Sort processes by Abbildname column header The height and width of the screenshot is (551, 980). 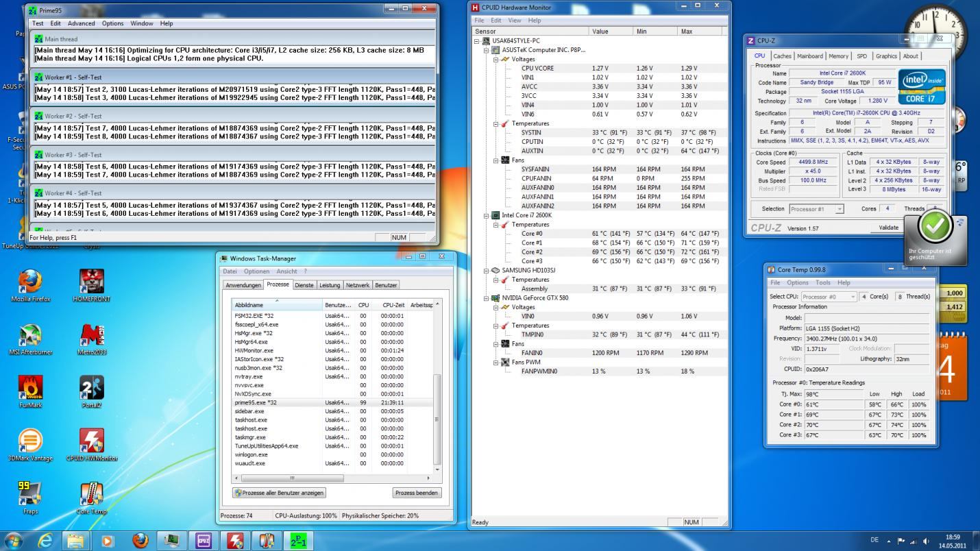(x=277, y=304)
